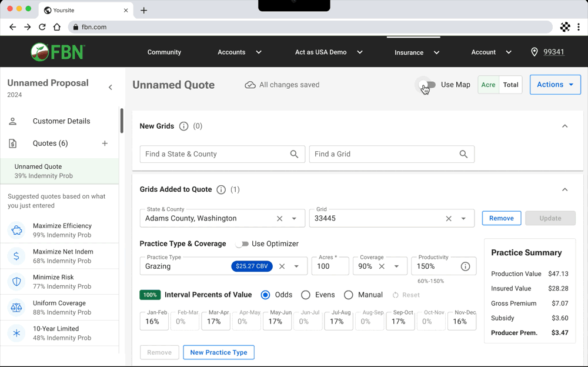Click the Minimize Risk shield icon
Screen dimensions: 588x367
coord(16,282)
